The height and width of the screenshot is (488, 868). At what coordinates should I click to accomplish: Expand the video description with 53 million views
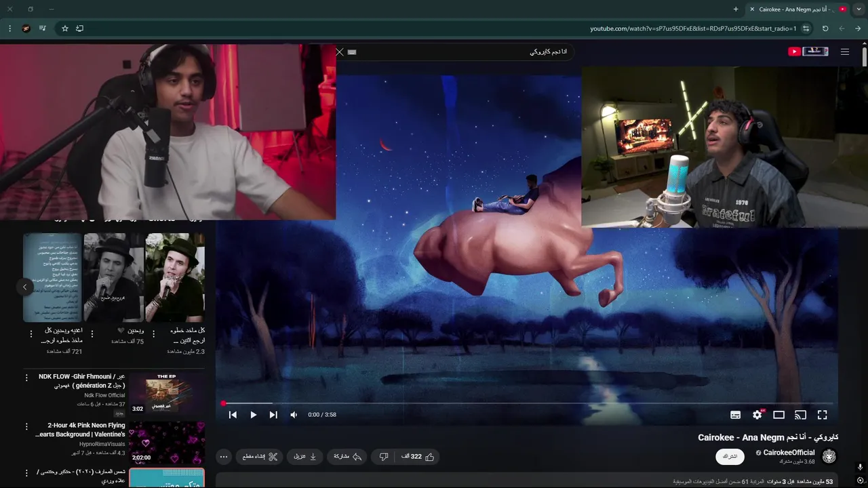pos(527,481)
